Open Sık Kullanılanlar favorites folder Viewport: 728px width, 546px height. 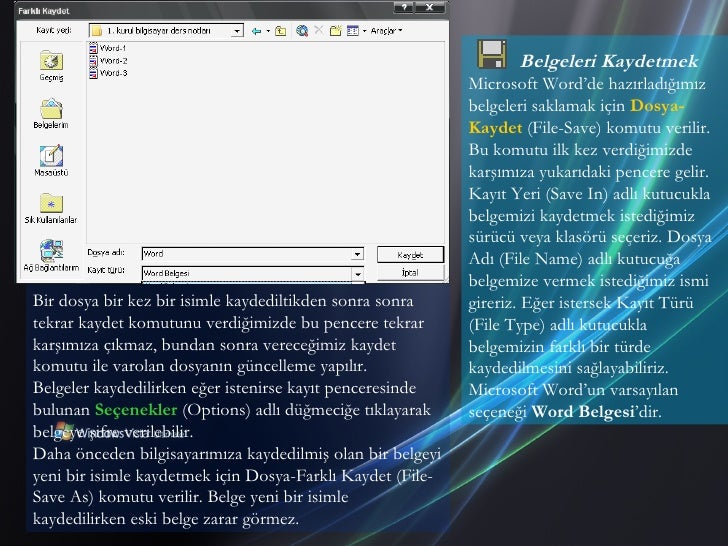pos(51,208)
